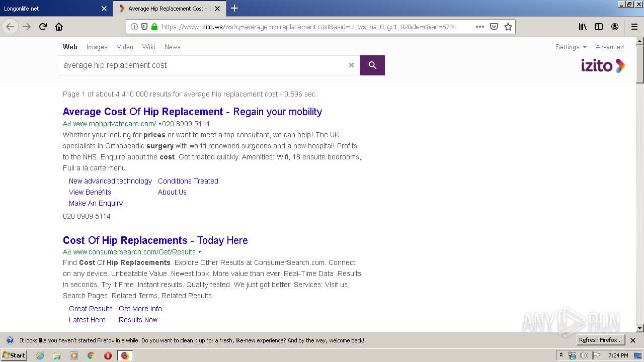Open the Get More Info sitelink
Viewport: 644px width, 362px height.
point(140,309)
